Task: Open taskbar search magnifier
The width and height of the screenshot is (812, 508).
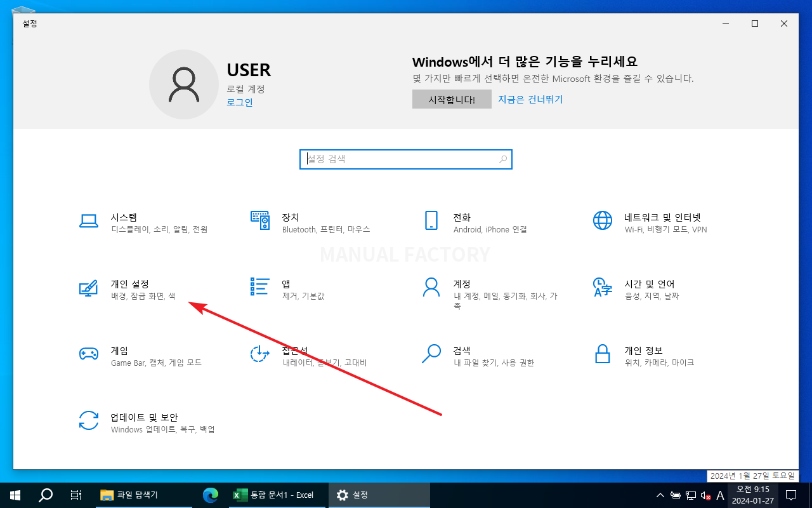Action: click(46, 495)
